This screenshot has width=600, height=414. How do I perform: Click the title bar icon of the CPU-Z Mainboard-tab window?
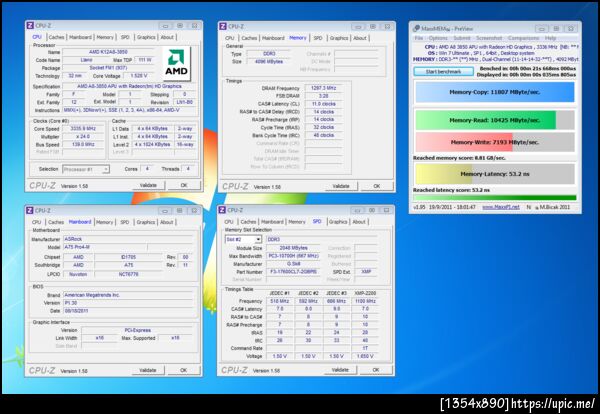(x=30, y=210)
